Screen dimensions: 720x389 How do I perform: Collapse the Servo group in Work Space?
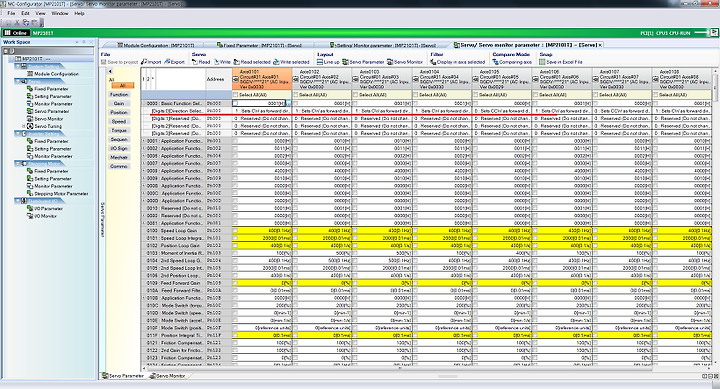(17, 81)
